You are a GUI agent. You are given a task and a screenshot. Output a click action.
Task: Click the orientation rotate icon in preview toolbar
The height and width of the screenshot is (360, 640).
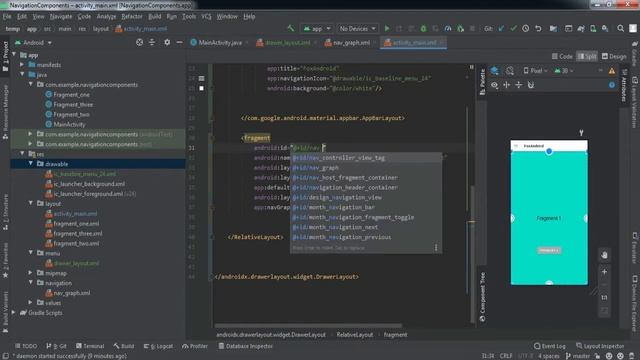510,71
